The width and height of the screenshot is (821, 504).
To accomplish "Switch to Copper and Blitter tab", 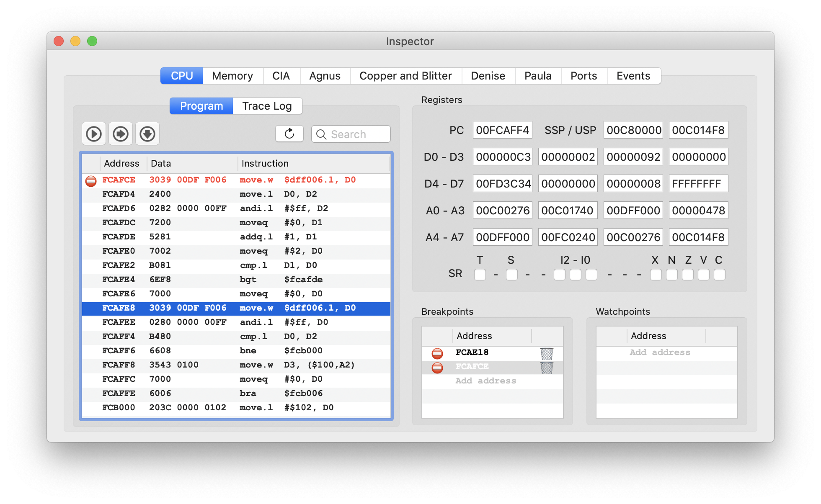I will pyautogui.click(x=406, y=76).
